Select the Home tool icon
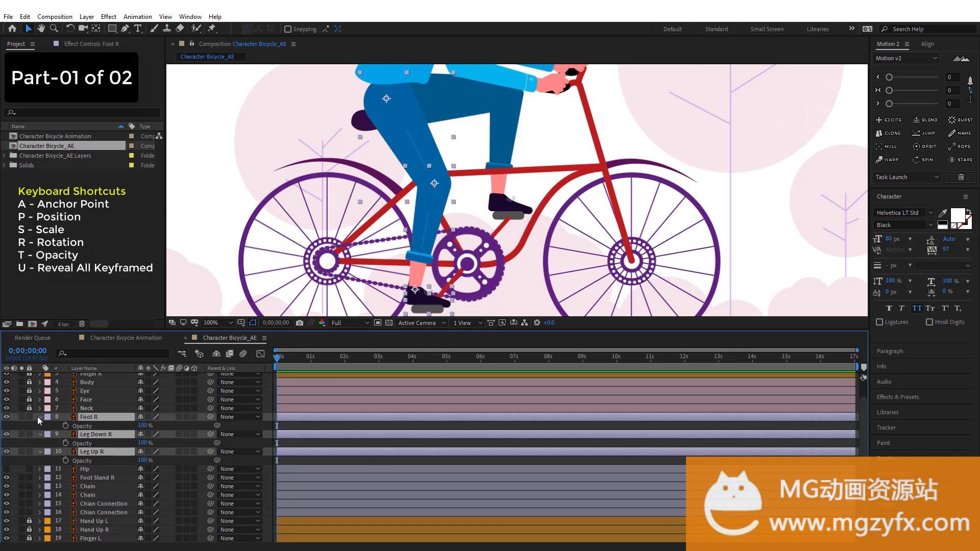 [12, 29]
